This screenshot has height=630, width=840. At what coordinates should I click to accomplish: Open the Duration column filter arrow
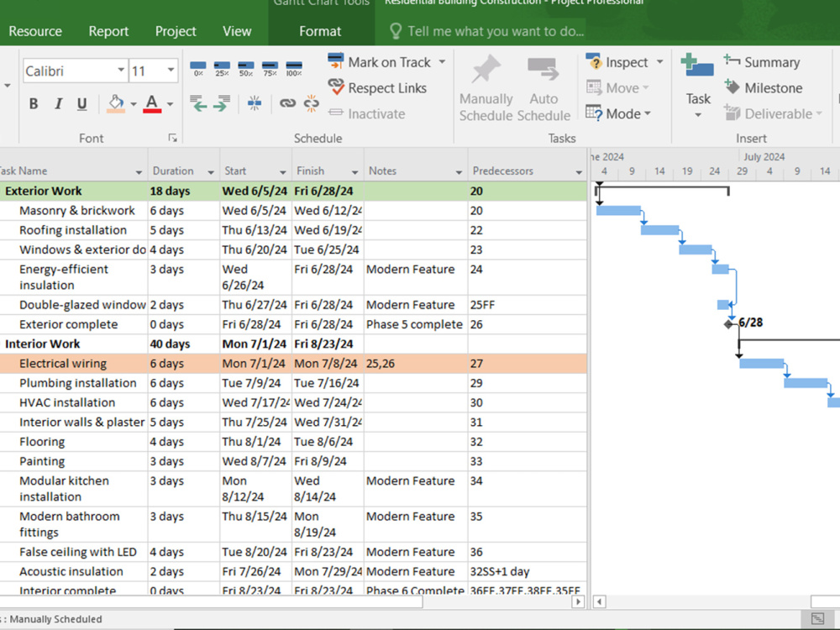coord(211,172)
